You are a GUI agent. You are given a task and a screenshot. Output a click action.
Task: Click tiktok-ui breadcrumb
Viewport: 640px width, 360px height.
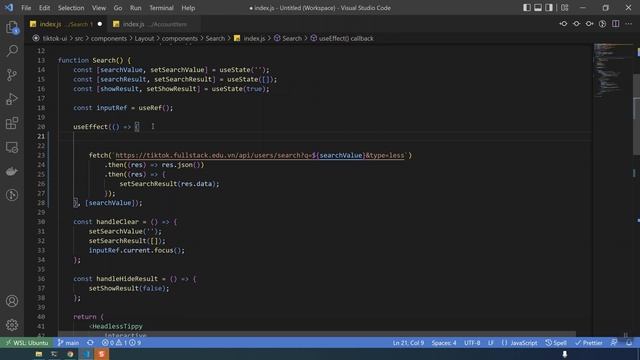pos(55,38)
